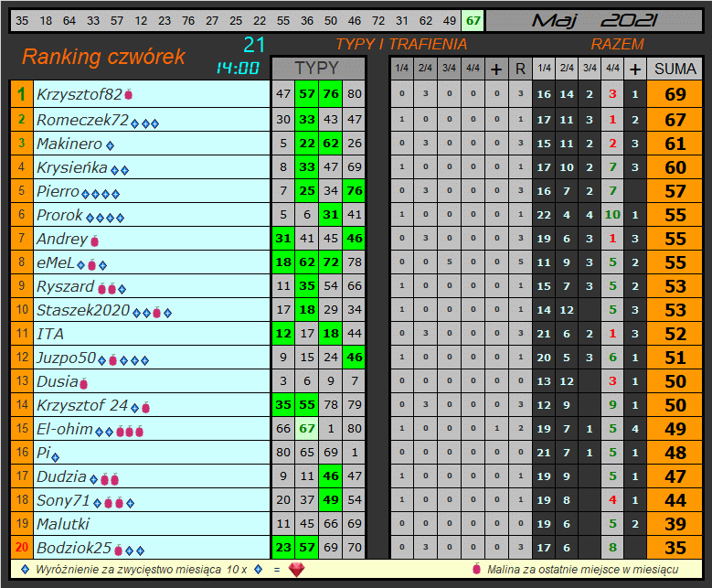712x588 pixels.
Task: Click the SUMA column header
Action: point(675,69)
